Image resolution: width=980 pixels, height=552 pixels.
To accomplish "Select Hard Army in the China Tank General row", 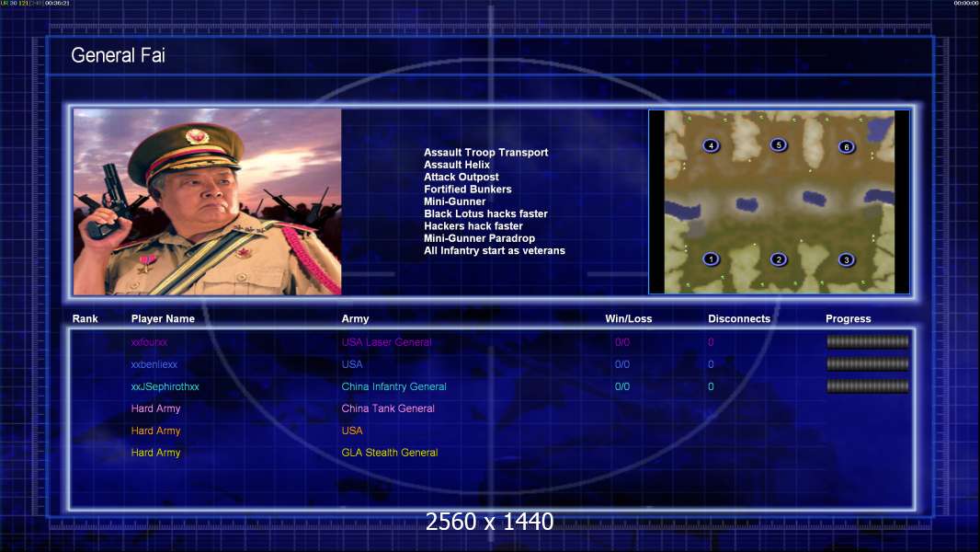I will pyautogui.click(x=155, y=408).
